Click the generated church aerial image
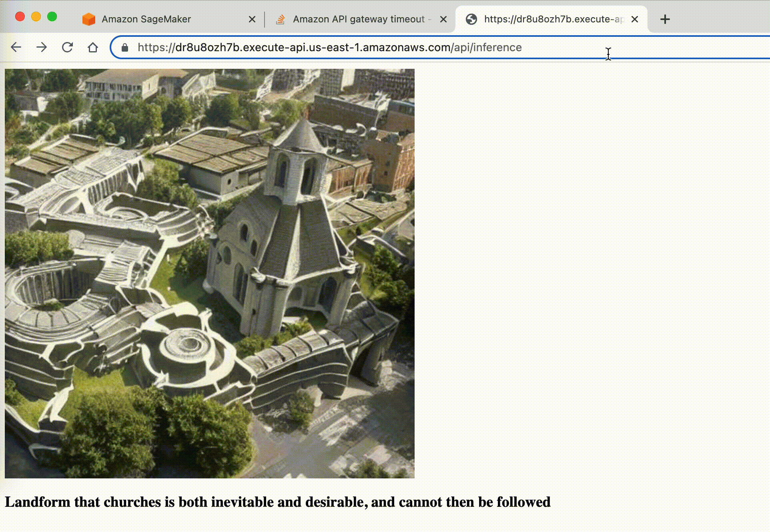 pos(210,273)
